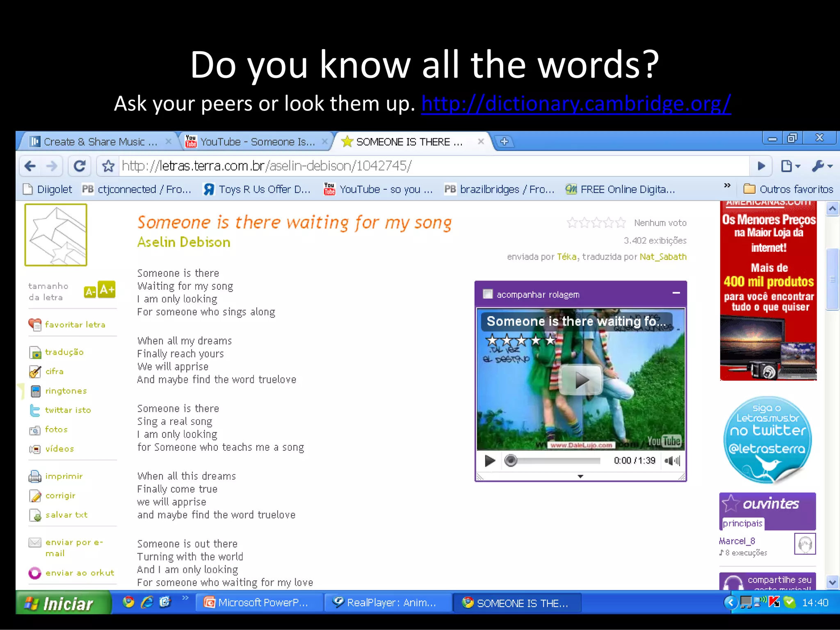Select the principais tab under ouvintes
840x630 pixels.
tap(742, 523)
